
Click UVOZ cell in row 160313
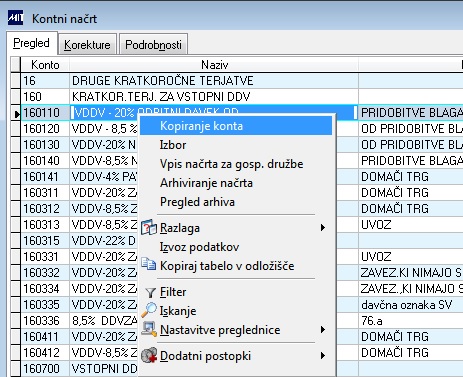(x=411, y=225)
